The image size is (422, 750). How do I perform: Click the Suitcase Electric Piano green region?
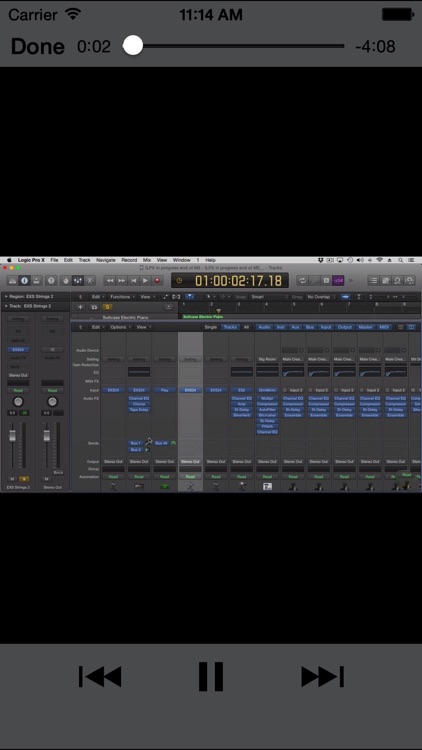pos(203,317)
